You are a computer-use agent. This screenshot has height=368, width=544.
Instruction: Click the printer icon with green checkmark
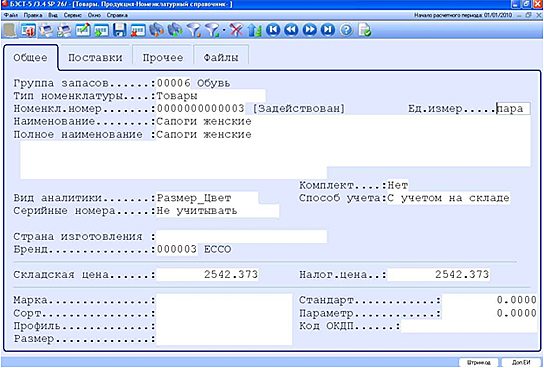click(64, 30)
